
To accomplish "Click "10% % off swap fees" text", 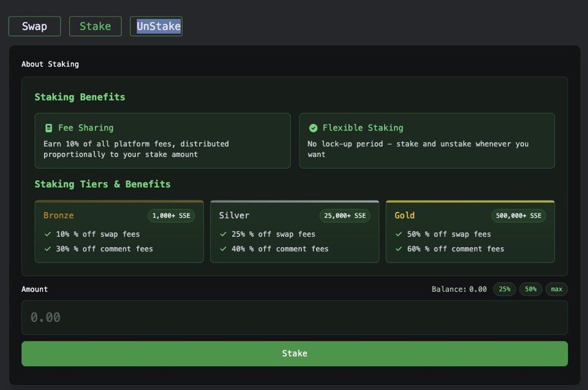I will [x=98, y=234].
